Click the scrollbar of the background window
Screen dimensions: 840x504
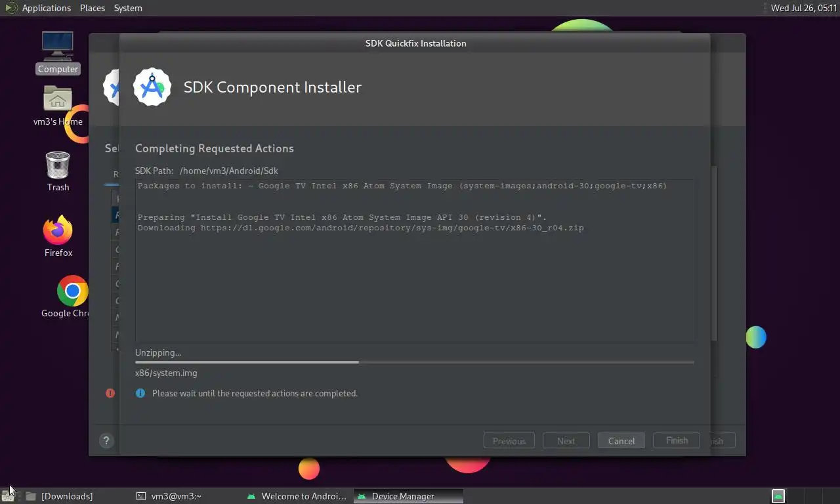[714, 253]
